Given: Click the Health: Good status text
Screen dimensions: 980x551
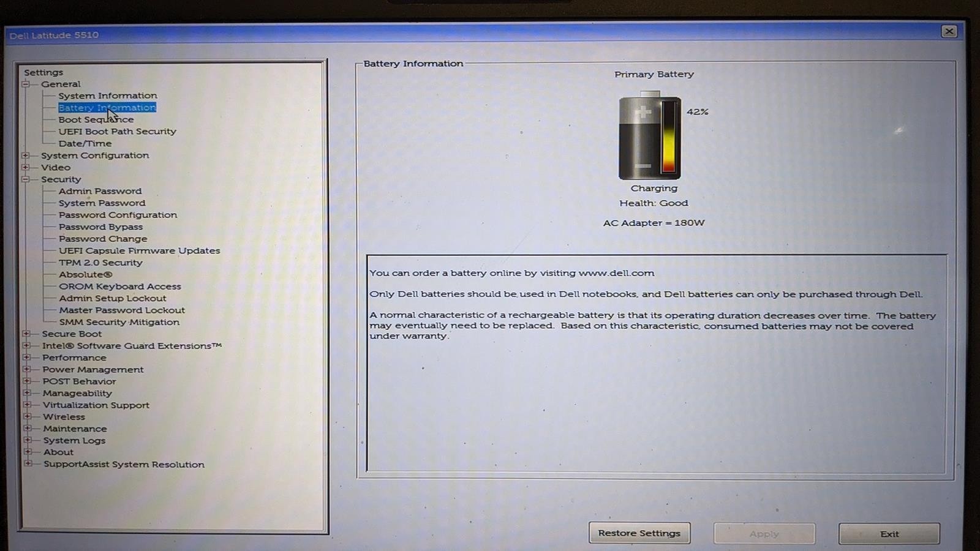Looking at the screenshot, I should click(x=654, y=203).
